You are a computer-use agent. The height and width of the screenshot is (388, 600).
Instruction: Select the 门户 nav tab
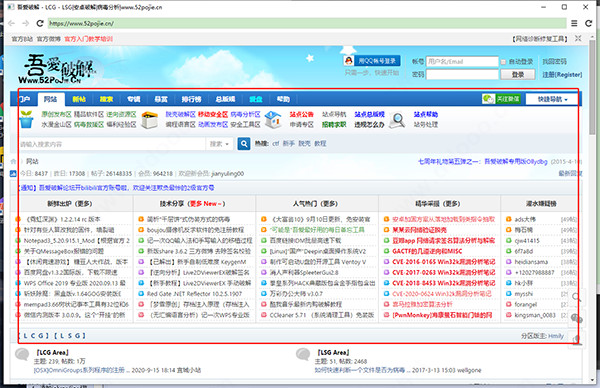pos(24,99)
